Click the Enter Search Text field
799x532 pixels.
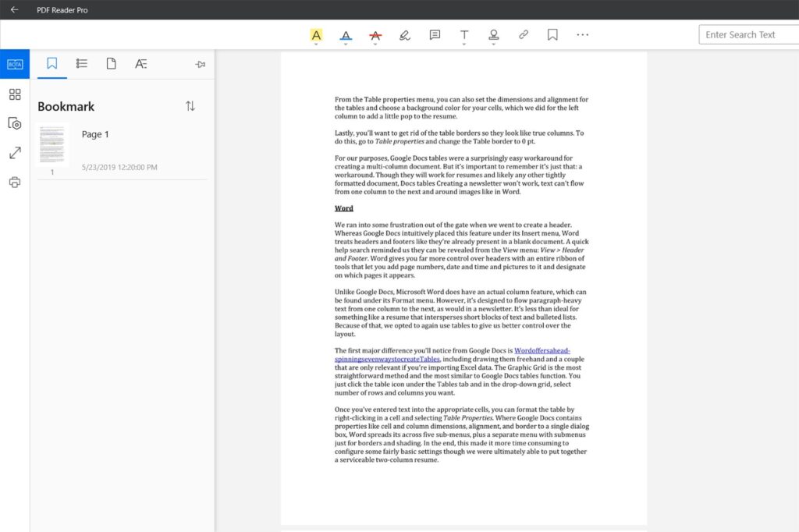pos(748,34)
